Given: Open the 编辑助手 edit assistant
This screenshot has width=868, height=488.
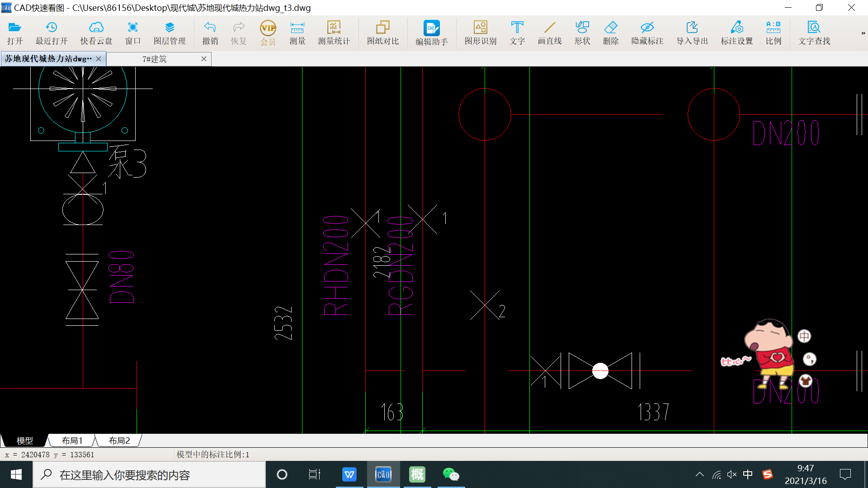Looking at the screenshot, I should 432,33.
